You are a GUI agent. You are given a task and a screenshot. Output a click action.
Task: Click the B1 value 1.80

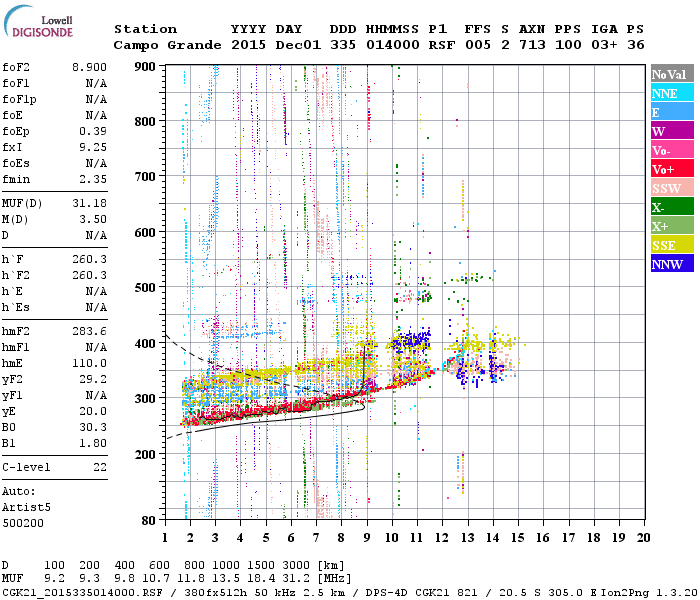pyautogui.click(x=93, y=443)
